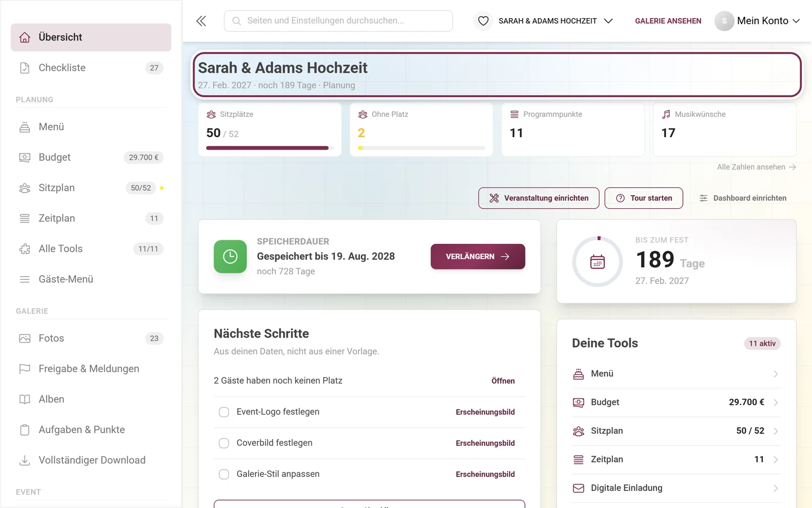Open Checkliste in the sidebar
Image resolution: width=812 pixels, height=508 pixels.
[x=91, y=68]
